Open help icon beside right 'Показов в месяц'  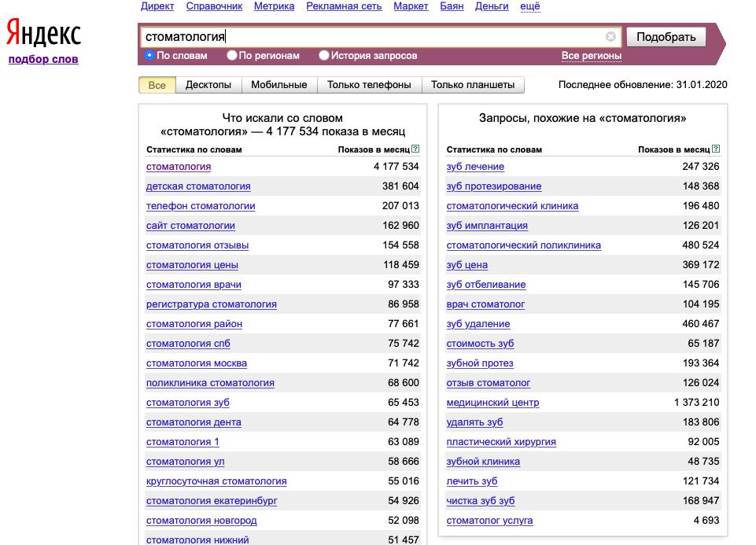pyautogui.click(x=716, y=149)
